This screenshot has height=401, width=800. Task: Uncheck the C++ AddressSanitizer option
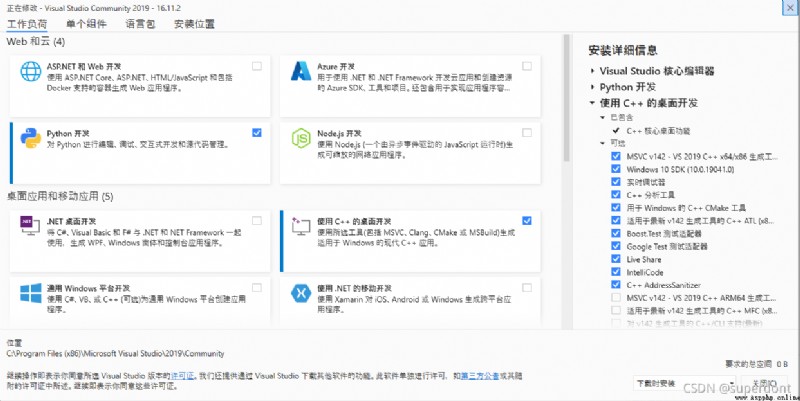616,285
